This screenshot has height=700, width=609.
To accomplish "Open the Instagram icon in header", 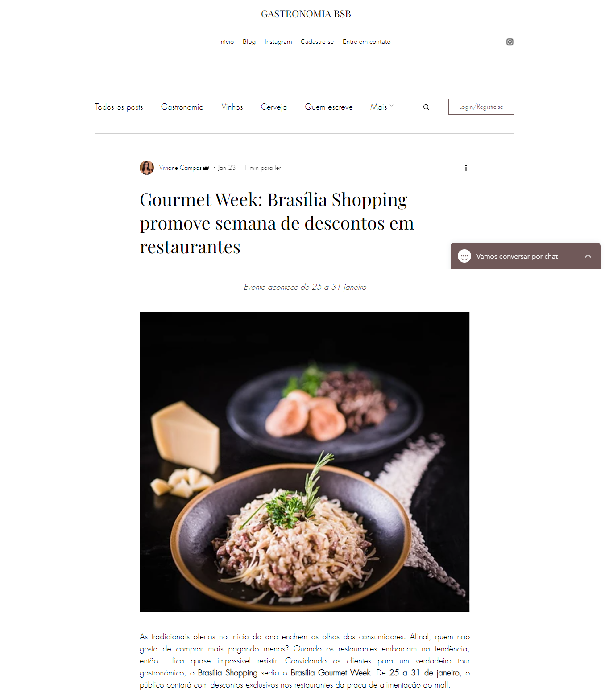I will pos(510,42).
